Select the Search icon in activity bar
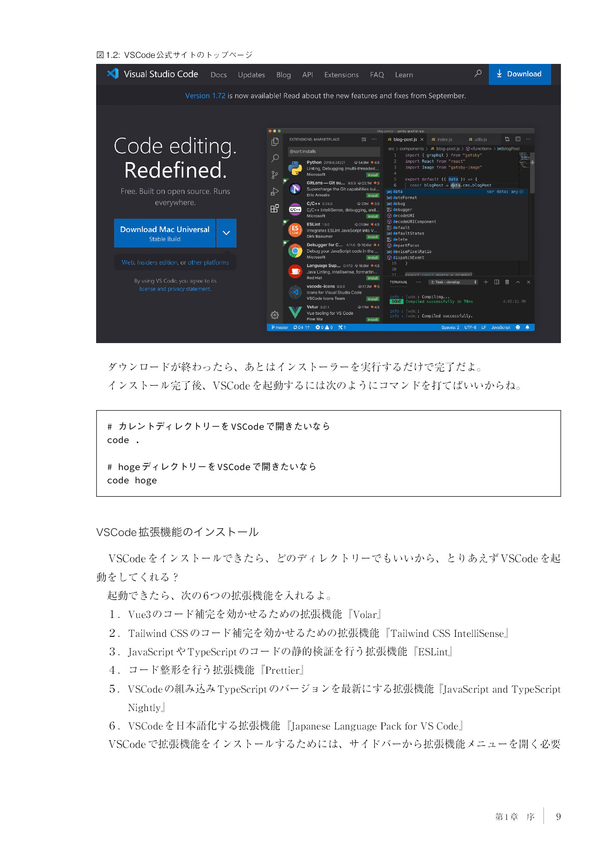This screenshot has height=868, width=615. pos(275,158)
